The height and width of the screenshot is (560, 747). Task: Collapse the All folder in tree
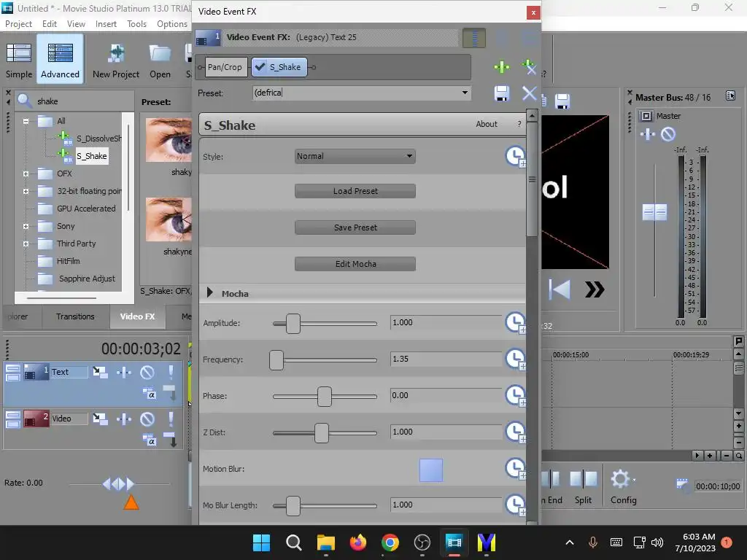click(x=26, y=121)
